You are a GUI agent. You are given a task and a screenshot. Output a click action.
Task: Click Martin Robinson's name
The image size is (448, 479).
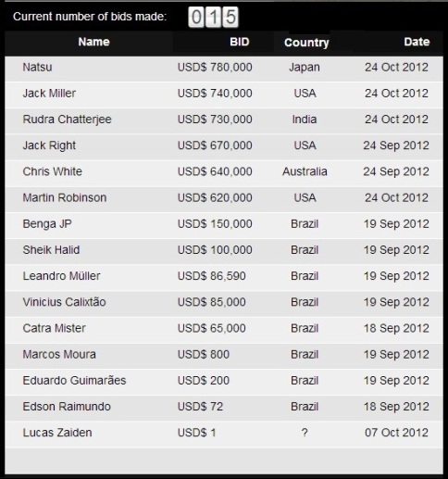coord(65,197)
